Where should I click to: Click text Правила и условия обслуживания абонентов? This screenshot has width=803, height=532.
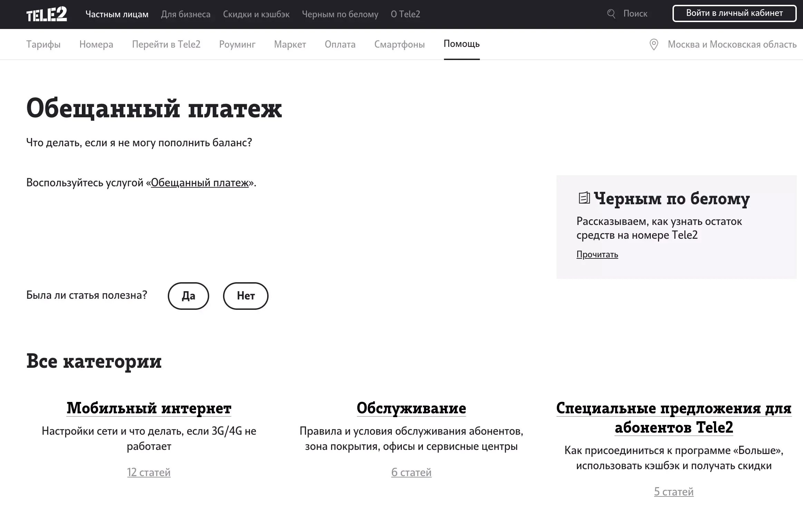[411, 439]
